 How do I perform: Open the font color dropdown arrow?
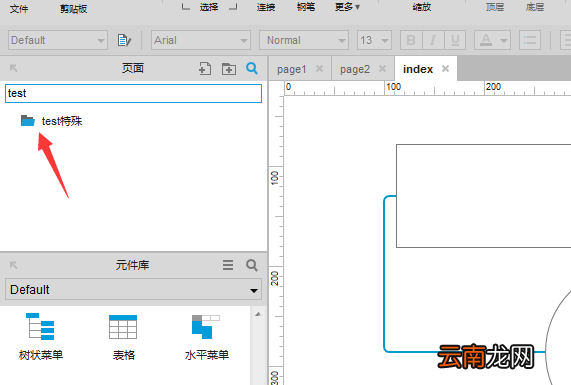pyautogui.click(x=504, y=40)
